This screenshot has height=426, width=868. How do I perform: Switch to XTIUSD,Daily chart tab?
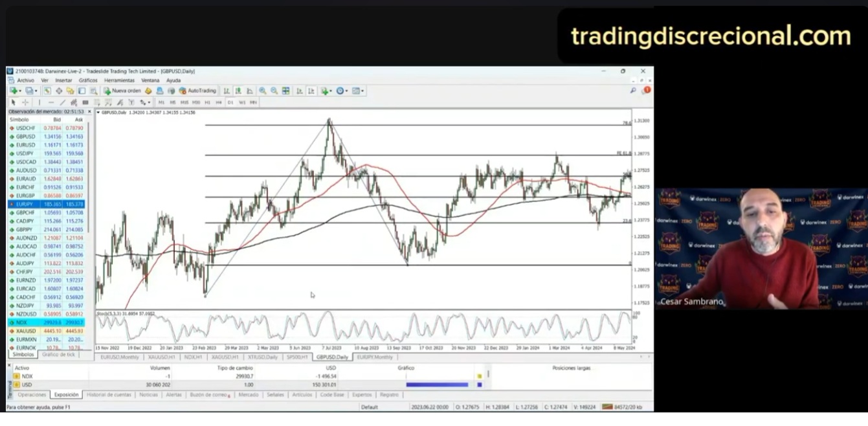point(262,357)
